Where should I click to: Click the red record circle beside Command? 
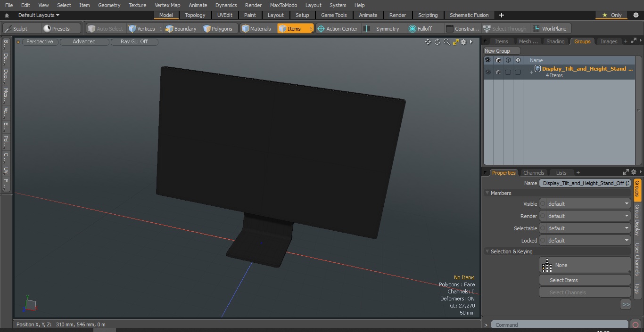pyautogui.click(x=636, y=325)
